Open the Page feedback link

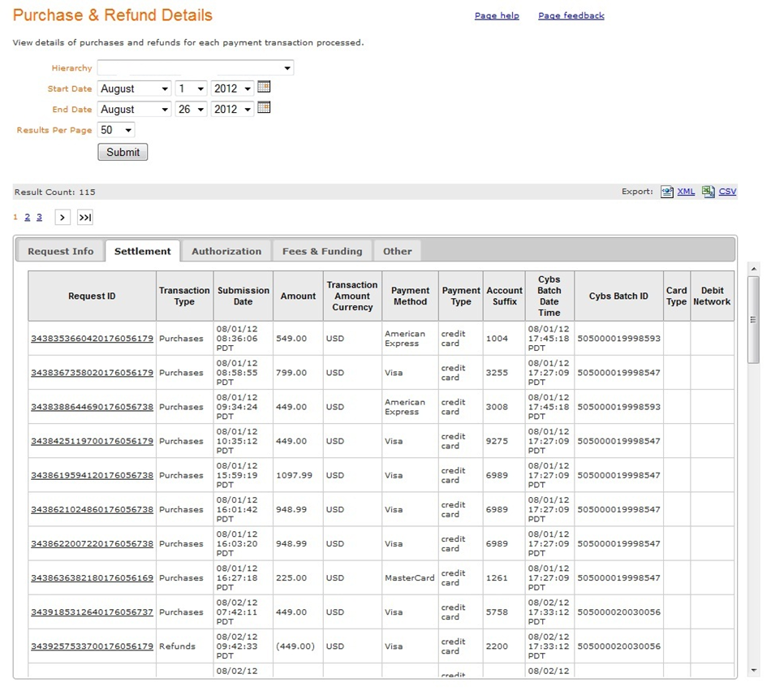click(x=571, y=15)
